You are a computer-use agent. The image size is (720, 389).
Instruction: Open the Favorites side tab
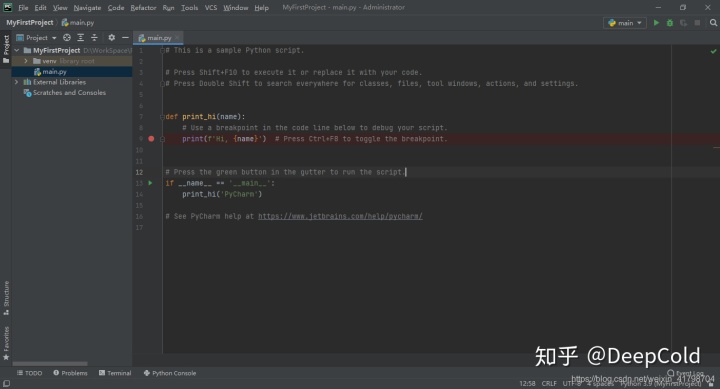6,343
